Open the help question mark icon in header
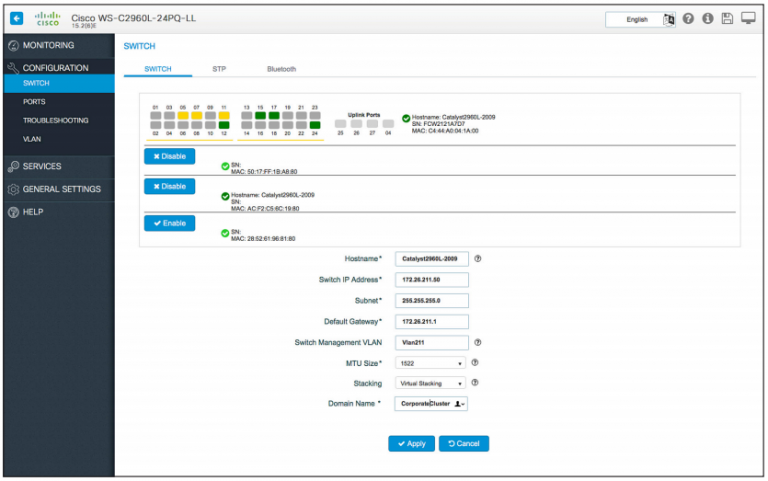 (x=689, y=19)
